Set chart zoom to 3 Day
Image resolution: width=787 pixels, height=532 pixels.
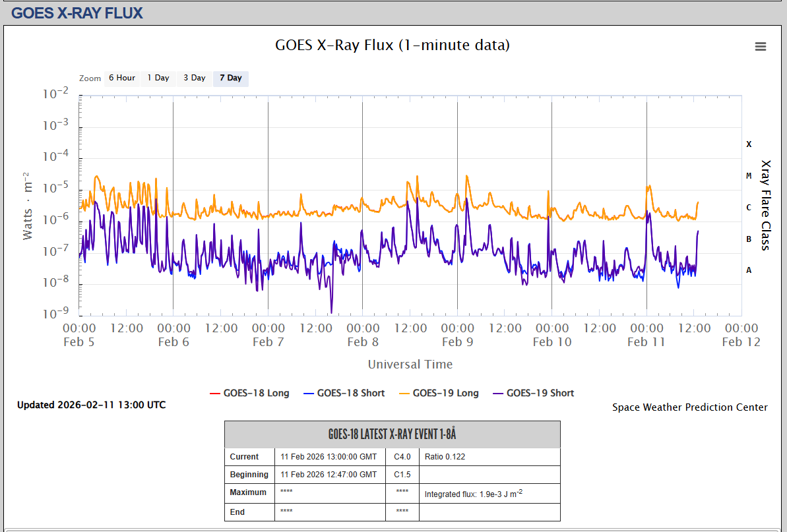[194, 78]
